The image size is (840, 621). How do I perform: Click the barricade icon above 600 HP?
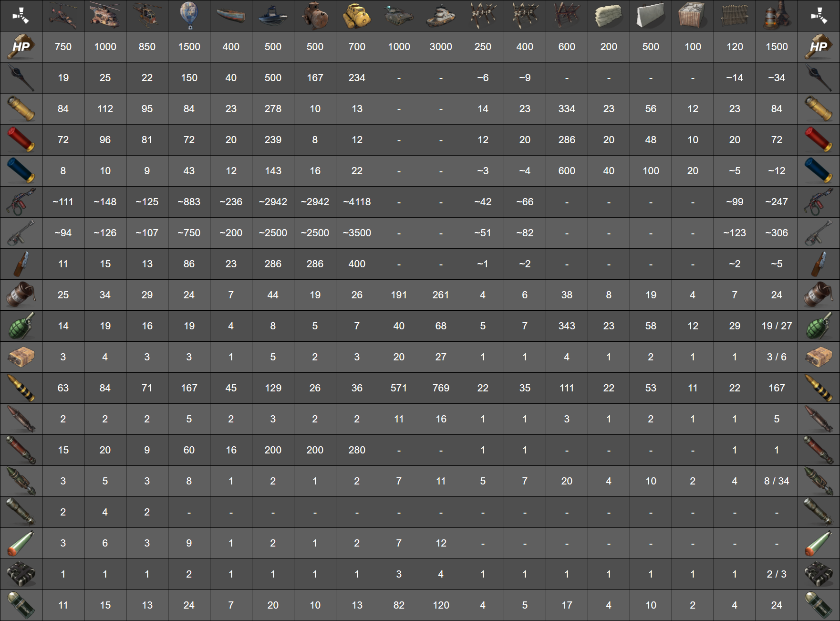pos(567,15)
